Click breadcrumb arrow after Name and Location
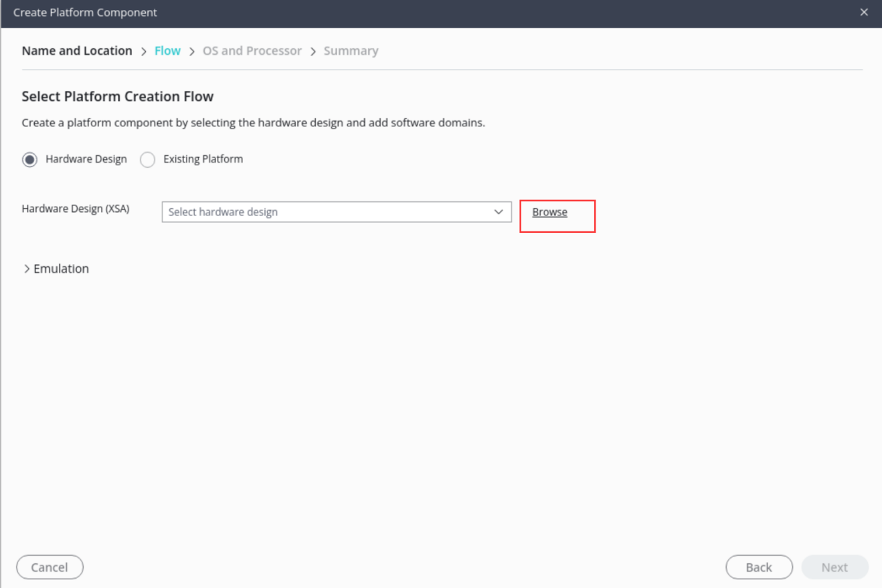 143,52
